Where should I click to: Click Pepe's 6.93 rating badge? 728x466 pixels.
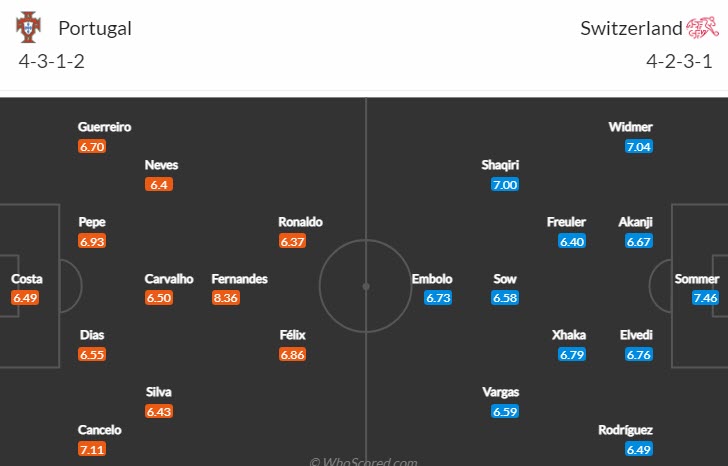[x=93, y=241]
